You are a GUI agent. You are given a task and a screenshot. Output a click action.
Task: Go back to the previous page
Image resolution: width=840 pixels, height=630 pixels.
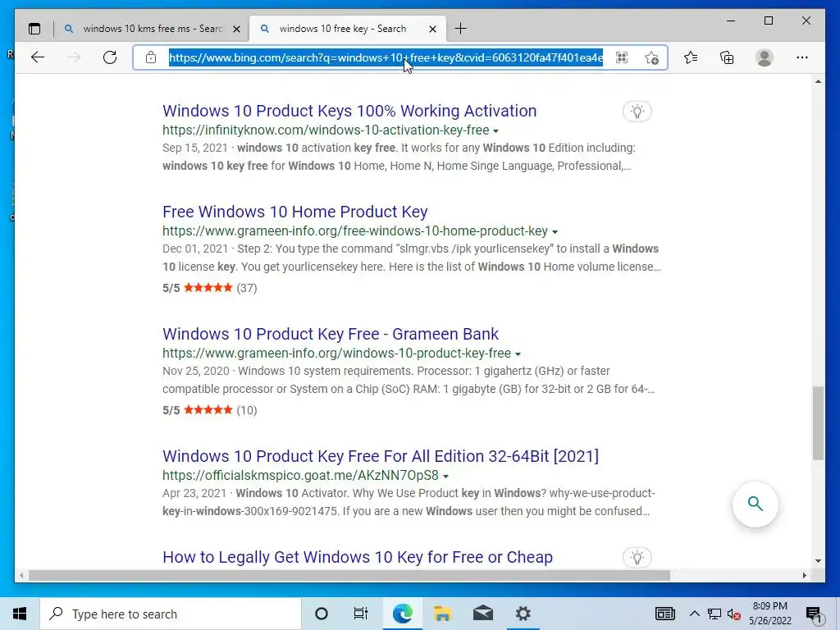pos(38,57)
